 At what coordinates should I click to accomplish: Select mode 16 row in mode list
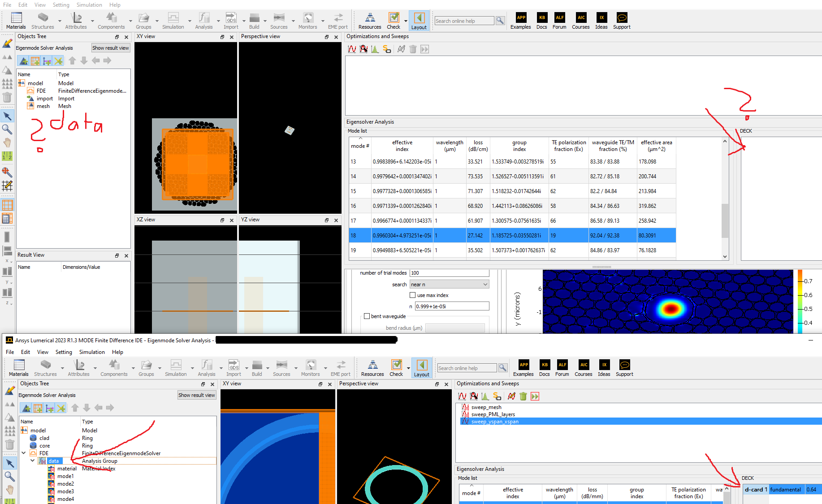(x=512, y=206)
